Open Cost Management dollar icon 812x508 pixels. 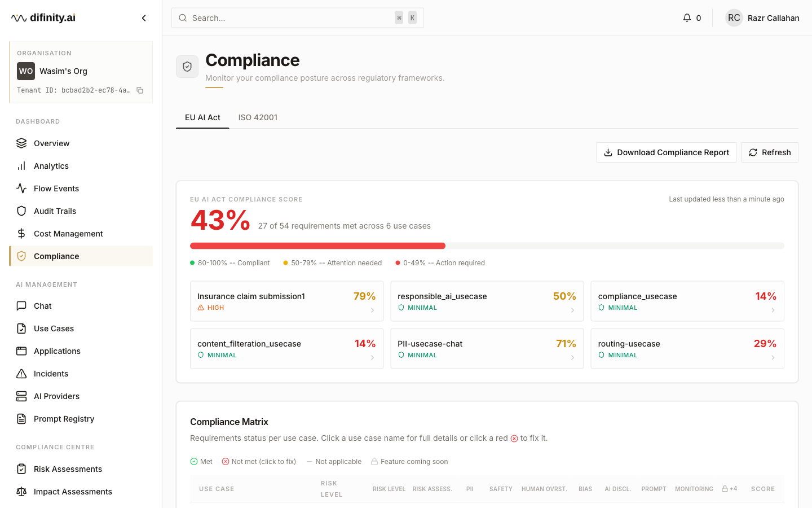[21, 234]
